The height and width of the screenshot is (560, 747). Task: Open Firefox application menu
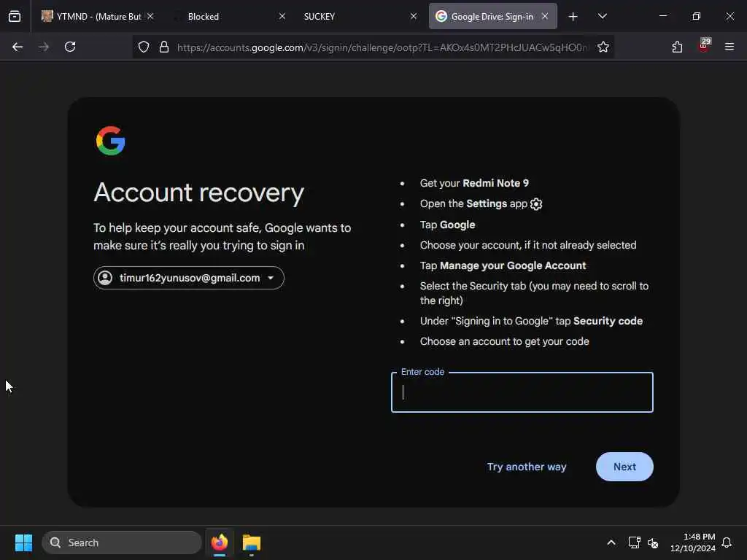tap(729, 47)
